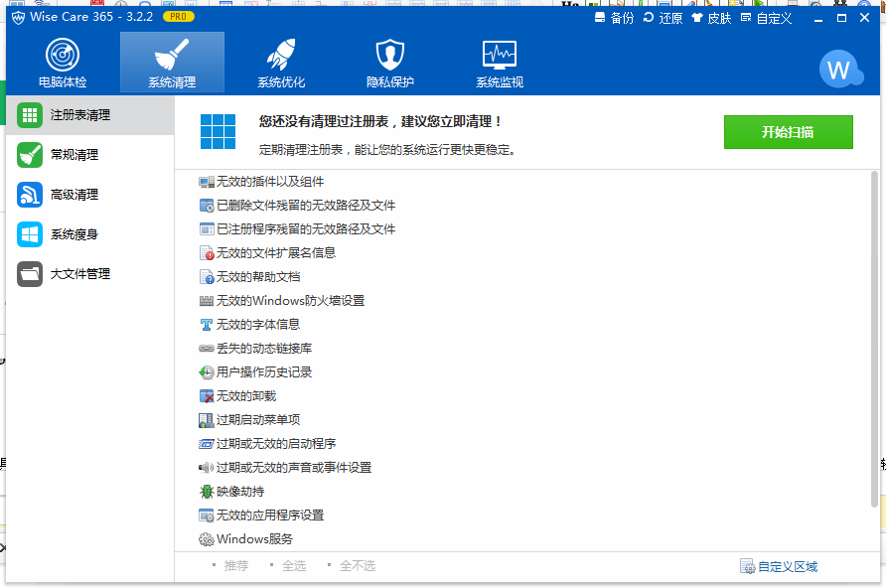Viewport: 886px width, 588px height.
Task: Select the 常规清理 sidebar icon
Action: point(29,154)
